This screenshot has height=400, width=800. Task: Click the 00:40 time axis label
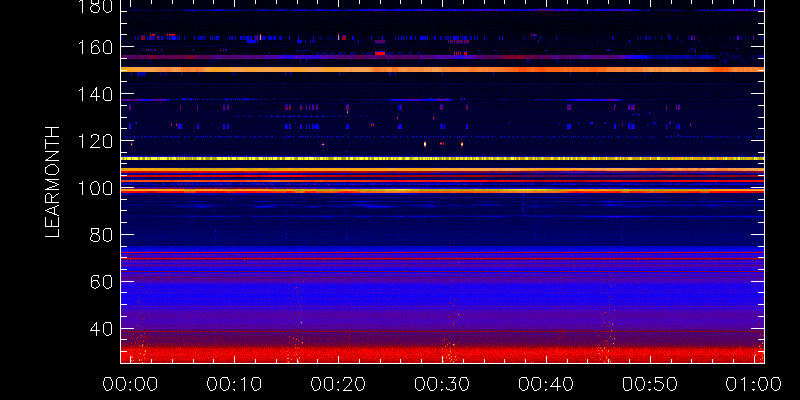[546, 384]
